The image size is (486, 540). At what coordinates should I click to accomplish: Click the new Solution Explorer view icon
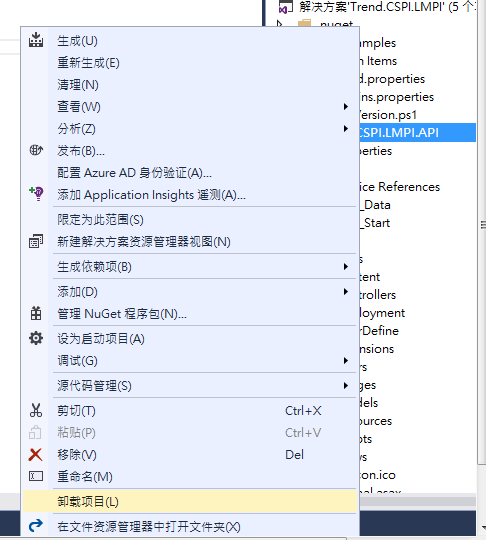point(36,241)
